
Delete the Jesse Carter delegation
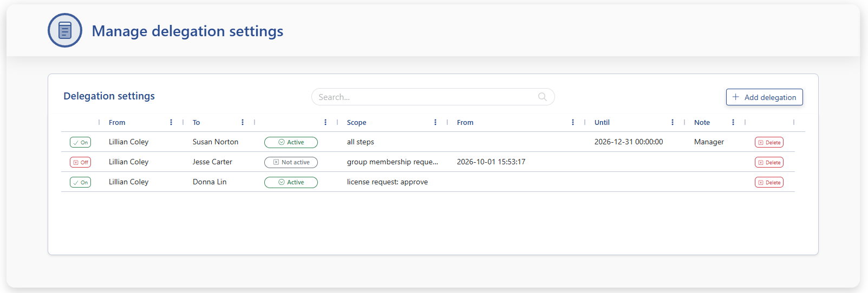[x=769, y=162]
